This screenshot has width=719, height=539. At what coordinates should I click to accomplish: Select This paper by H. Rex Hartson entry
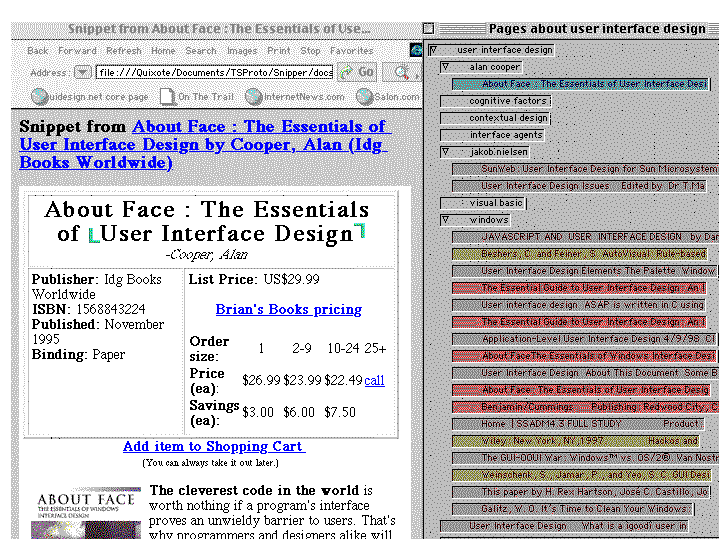pyautogui.click(x=581, y=491)
